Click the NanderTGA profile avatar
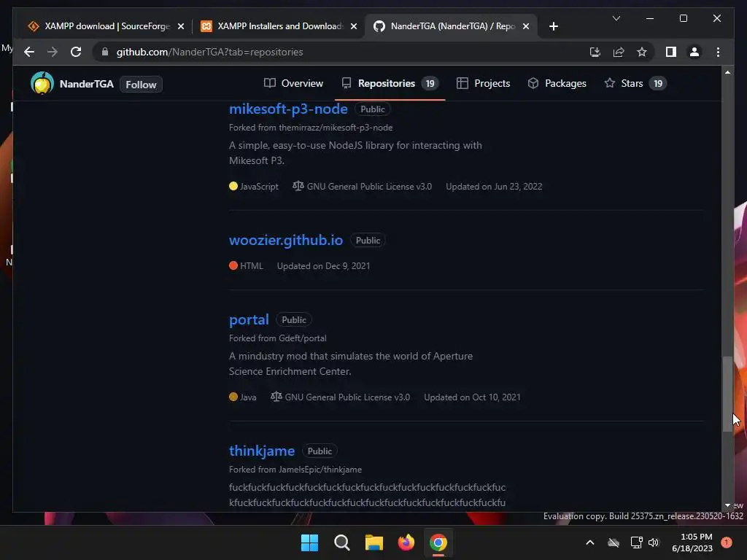Image resolution: width=747 pixels, height=560 pixels. coord(42,83)
